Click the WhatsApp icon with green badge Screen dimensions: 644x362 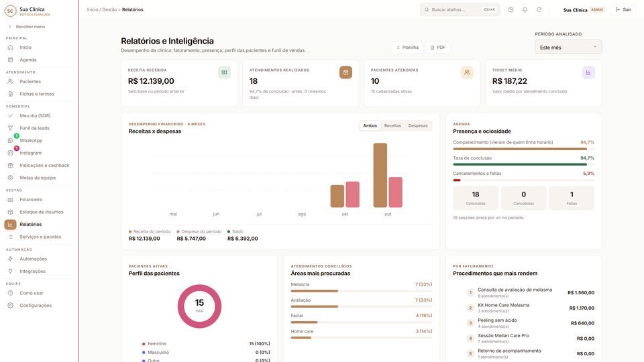10,140
